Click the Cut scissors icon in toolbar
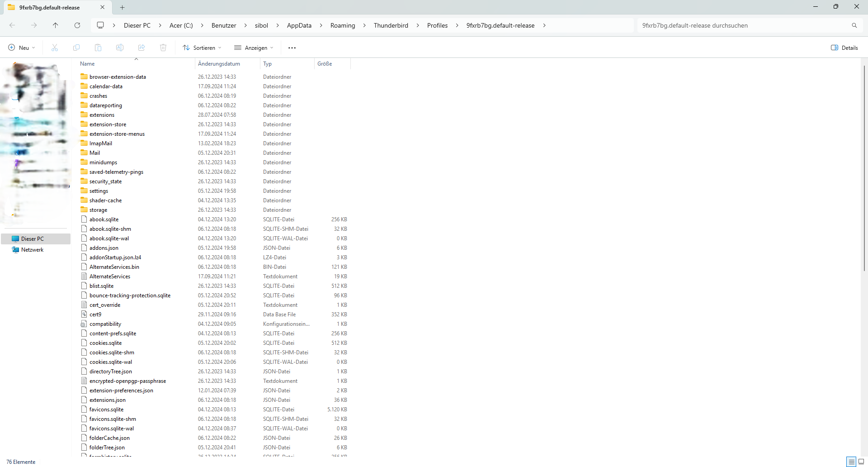The height and width of the screenshot is (467, 868). [55, 48]
